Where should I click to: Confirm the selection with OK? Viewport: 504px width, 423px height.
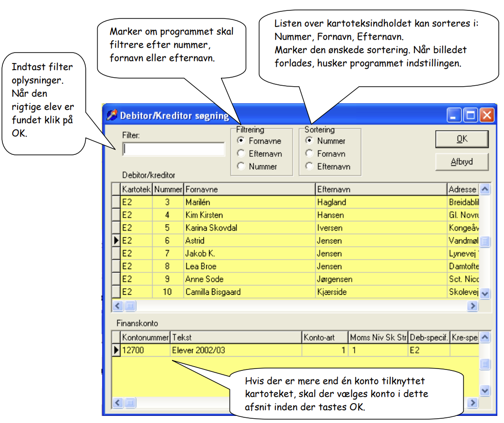coord(462,139)
